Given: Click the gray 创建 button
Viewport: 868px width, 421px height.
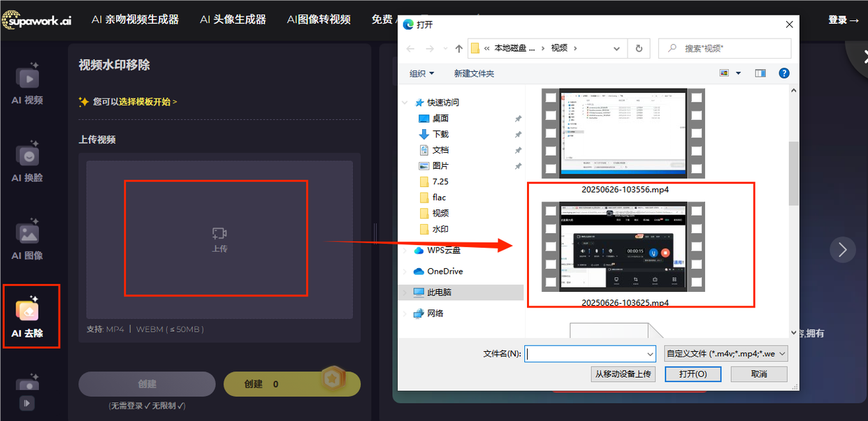Looking at the screenshot, I should (x=147, y=384).
